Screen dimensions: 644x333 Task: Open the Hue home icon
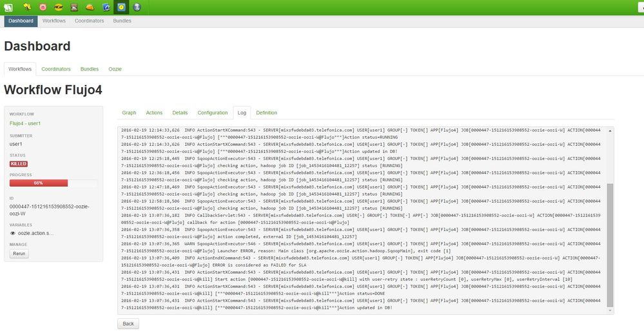click(x=8, y=7)
